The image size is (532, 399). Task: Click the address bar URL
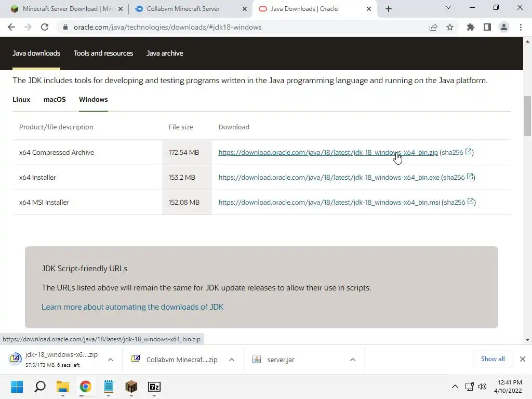coord(168,27)
